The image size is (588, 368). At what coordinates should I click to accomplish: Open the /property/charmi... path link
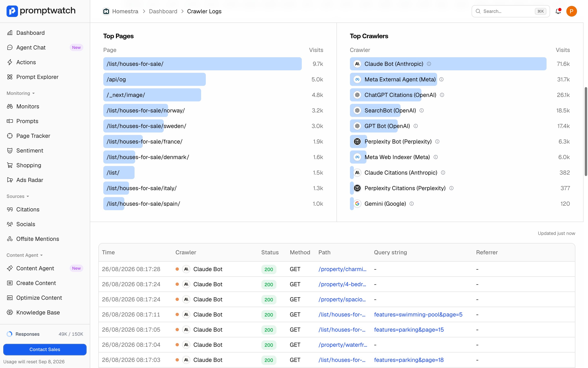[342, 269]
